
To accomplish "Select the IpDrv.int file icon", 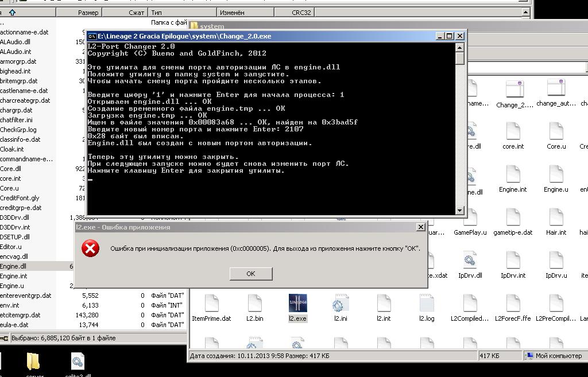I will coord(513,260).
